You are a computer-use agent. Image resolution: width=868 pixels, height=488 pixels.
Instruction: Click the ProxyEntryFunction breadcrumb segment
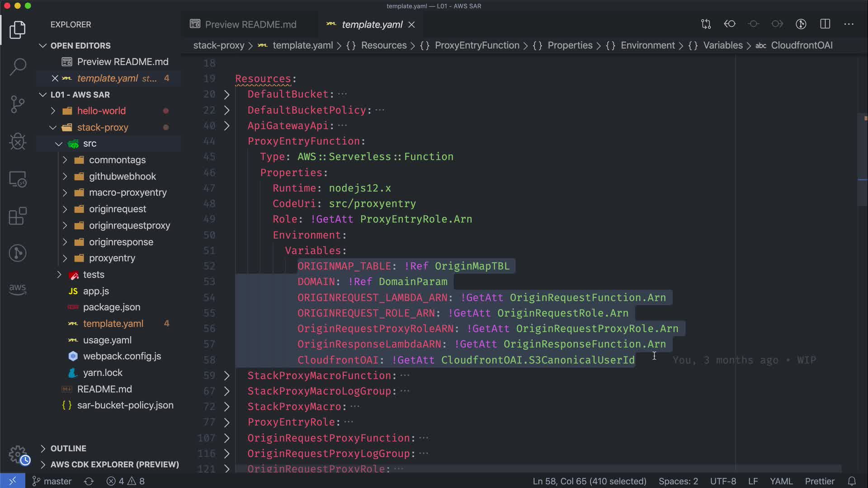[476, 45]
